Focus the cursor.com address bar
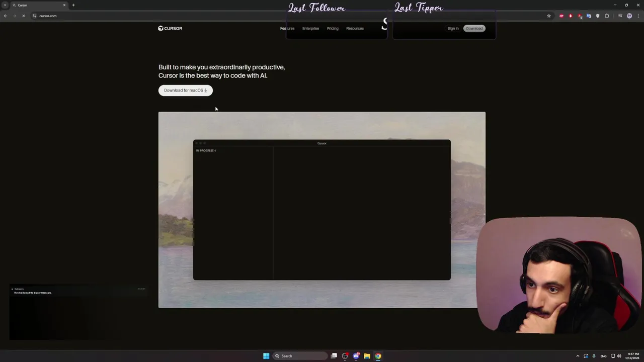The image size is (644, 362). tap(292, 16)
